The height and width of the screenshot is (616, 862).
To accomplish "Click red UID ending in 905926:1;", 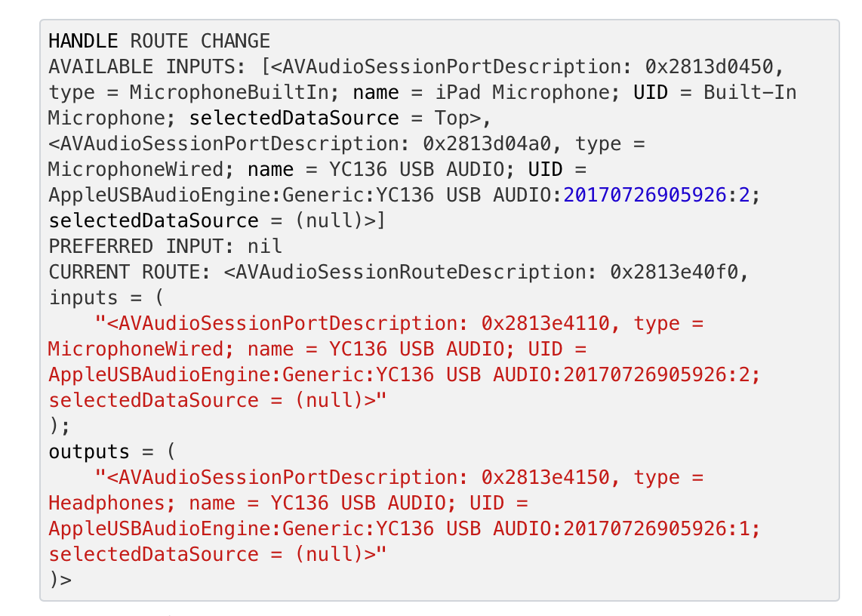I will click(x=404, y=528).
